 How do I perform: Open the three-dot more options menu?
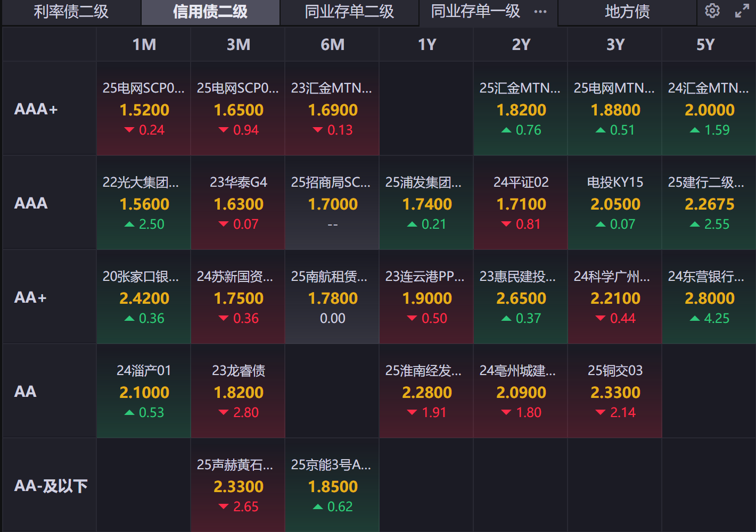(540, 12)
